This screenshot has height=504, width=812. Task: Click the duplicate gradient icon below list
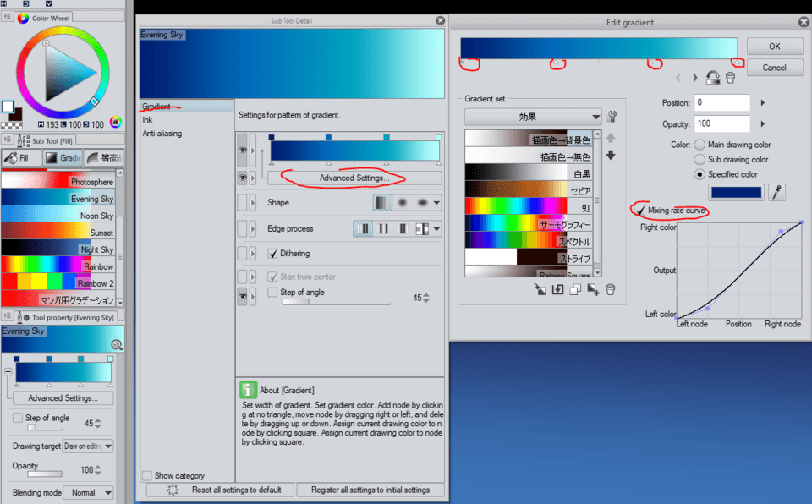click(x=575, y=289)
